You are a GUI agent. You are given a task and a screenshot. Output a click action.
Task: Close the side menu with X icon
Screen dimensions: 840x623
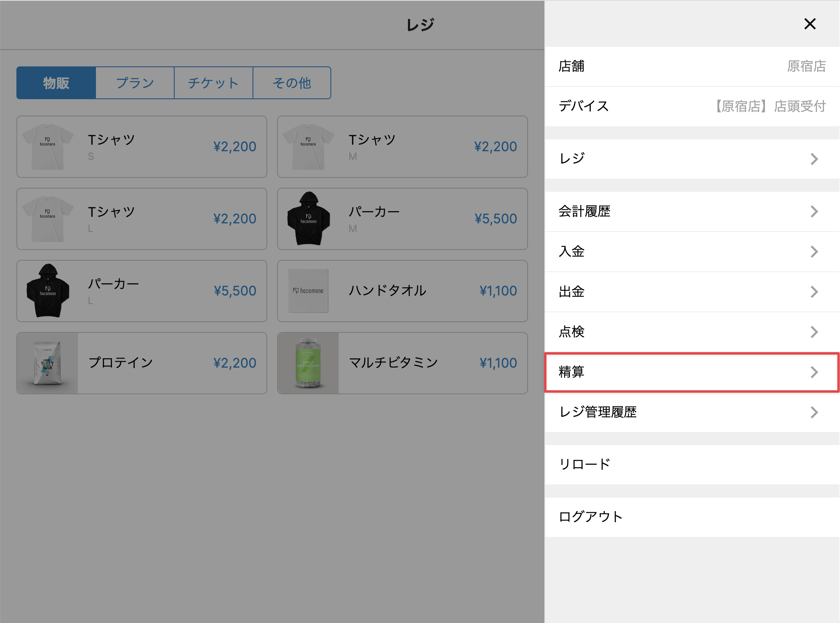(x=810, y=24)
